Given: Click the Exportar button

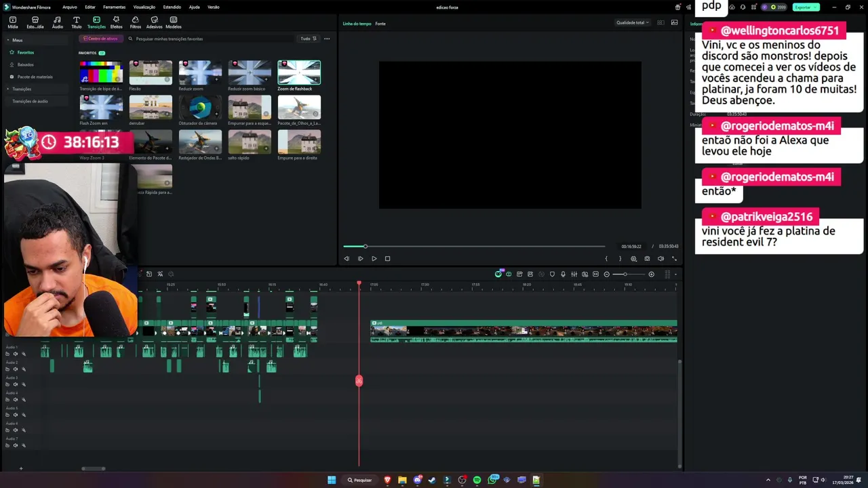Looking at the screenshot, I should (806, 7).
